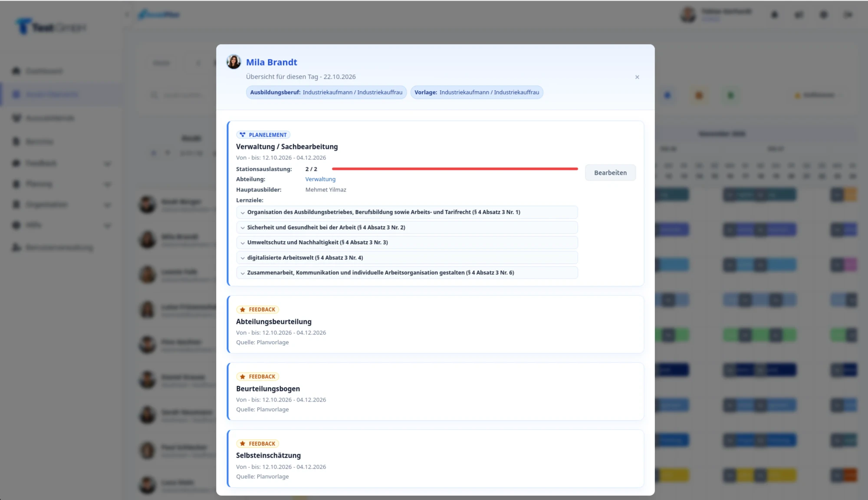The image size is (868, 500).
Task: Expand Umweltschutz und Nachhaltigkeit learning goal
Action: tap(407, 243)
